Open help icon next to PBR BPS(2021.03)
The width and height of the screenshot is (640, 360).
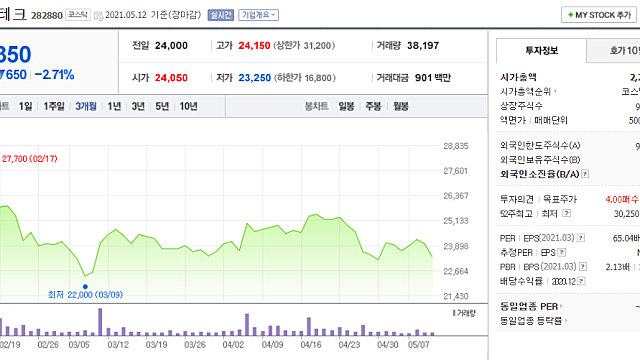pyautogui.click(x=583, y=267)
